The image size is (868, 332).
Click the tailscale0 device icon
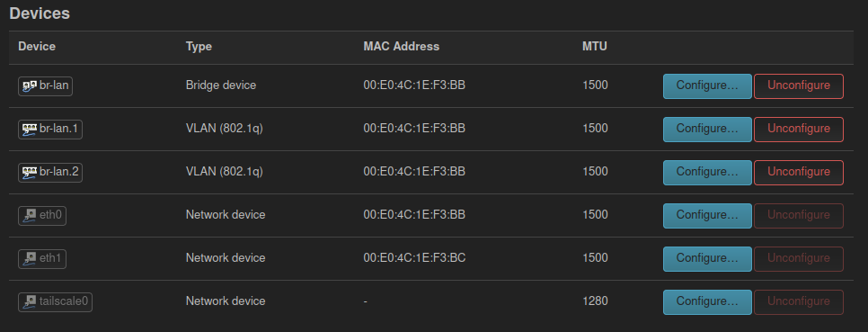click(x=30, y=302)
